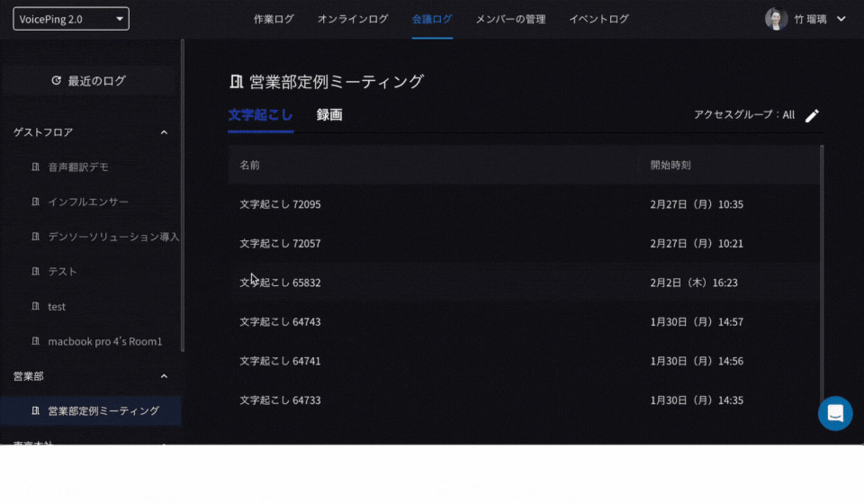The height and width of the screenshot is (504, 864).
Task: Collapse the ゲストフロア section
Action: [164, 132]
